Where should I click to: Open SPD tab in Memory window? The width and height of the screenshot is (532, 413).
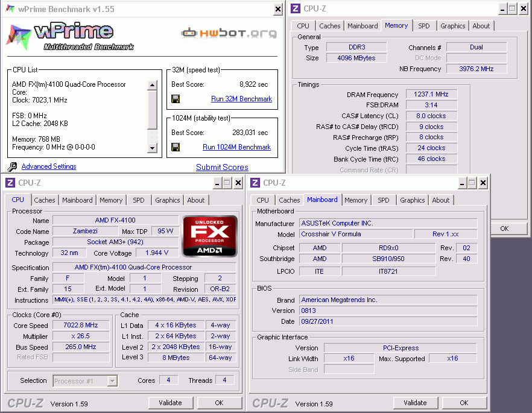coord(424,26)
